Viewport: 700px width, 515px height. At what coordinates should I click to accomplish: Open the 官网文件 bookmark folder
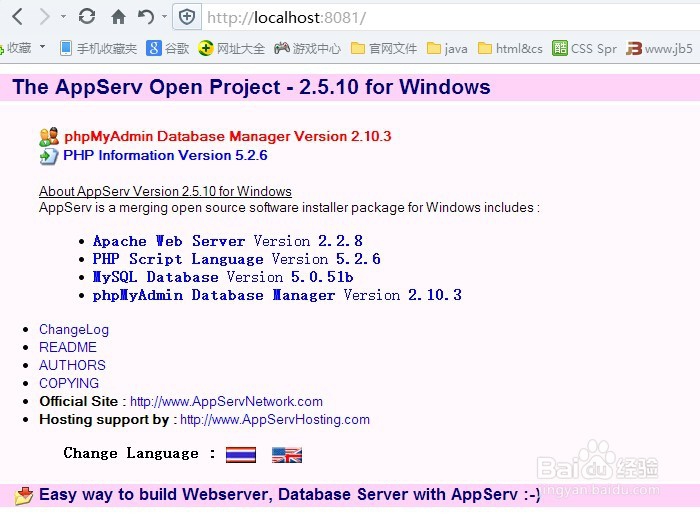[x=384, y=48]
